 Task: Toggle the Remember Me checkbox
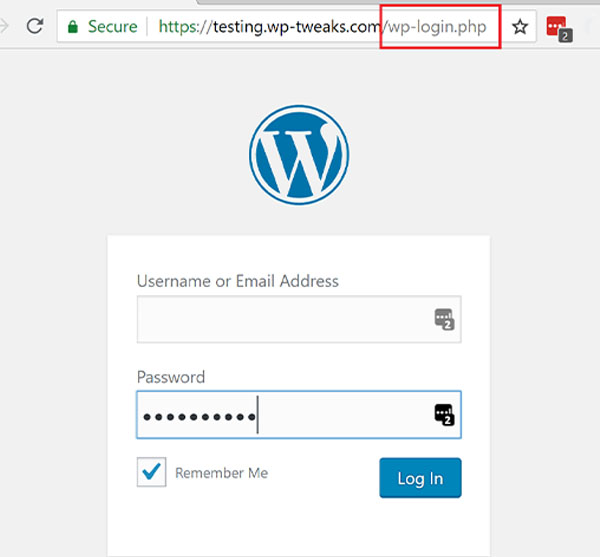coord(152,472)
